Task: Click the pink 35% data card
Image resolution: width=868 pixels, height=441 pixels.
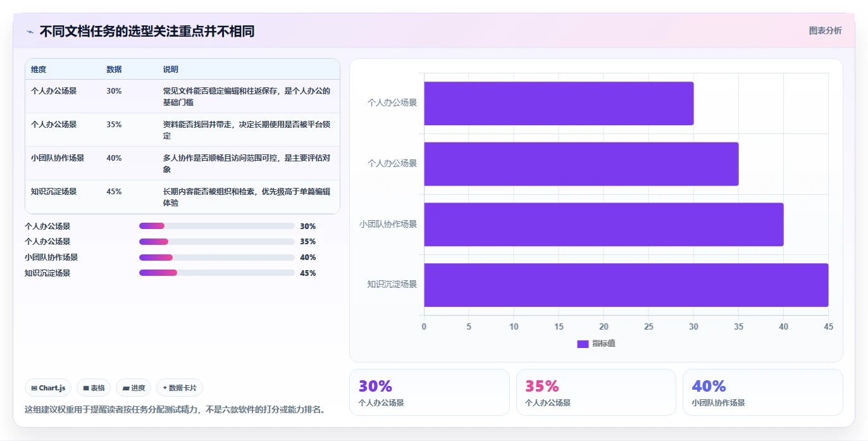Action: click(x=596, y=392)
